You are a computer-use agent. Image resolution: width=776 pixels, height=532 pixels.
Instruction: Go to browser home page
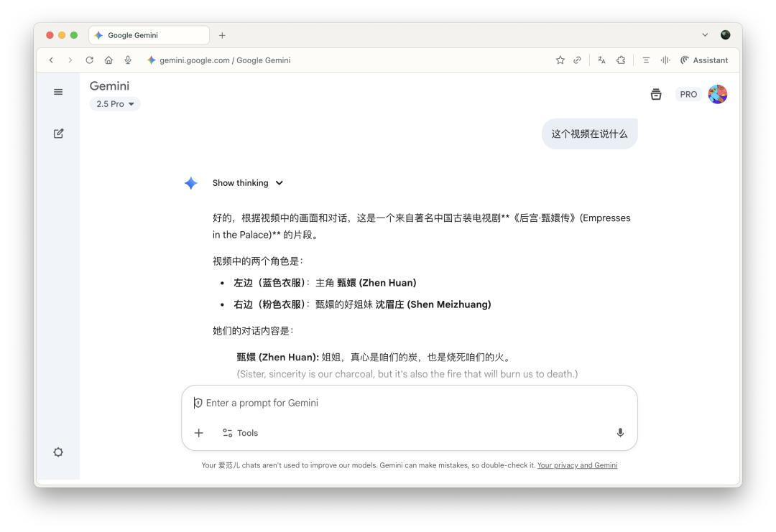[x=108, y=60]
